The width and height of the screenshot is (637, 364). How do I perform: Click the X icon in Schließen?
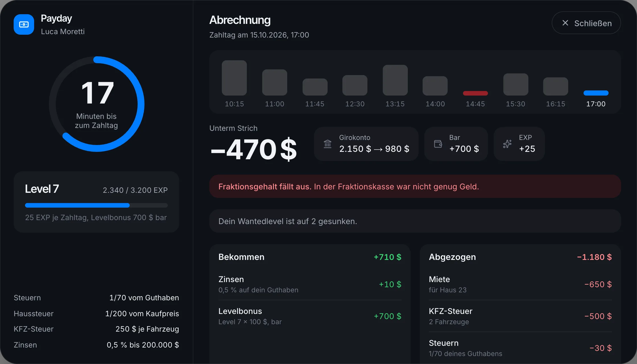565,23
